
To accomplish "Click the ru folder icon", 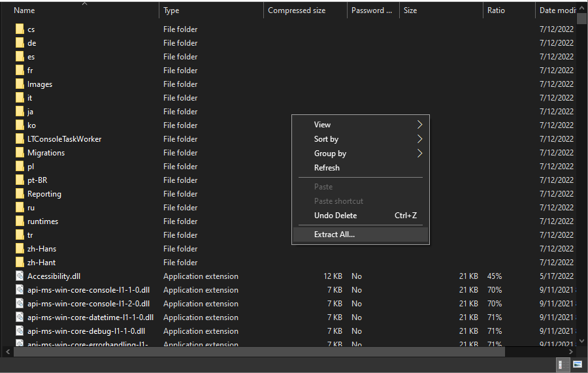I will coord(20,208).
